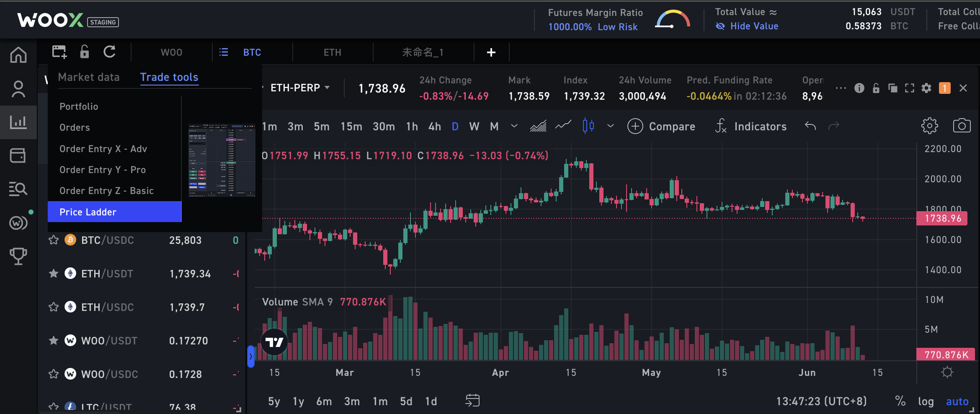Open chart settings gear icon
The width and height of the screenshot is (980, 414).
coord(929,126)
